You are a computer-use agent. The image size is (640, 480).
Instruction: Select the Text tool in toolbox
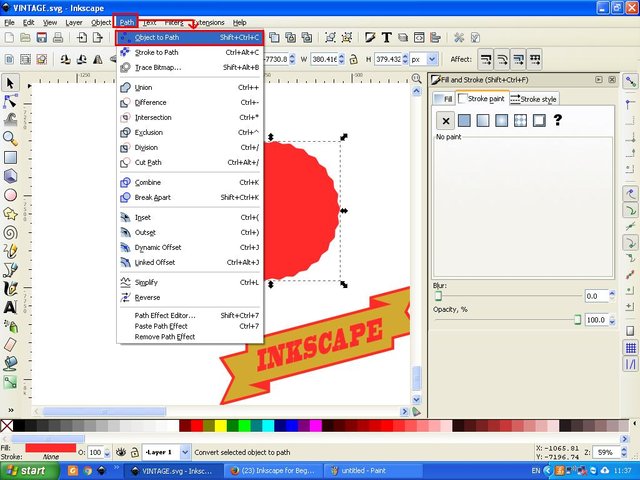(10, 307)
